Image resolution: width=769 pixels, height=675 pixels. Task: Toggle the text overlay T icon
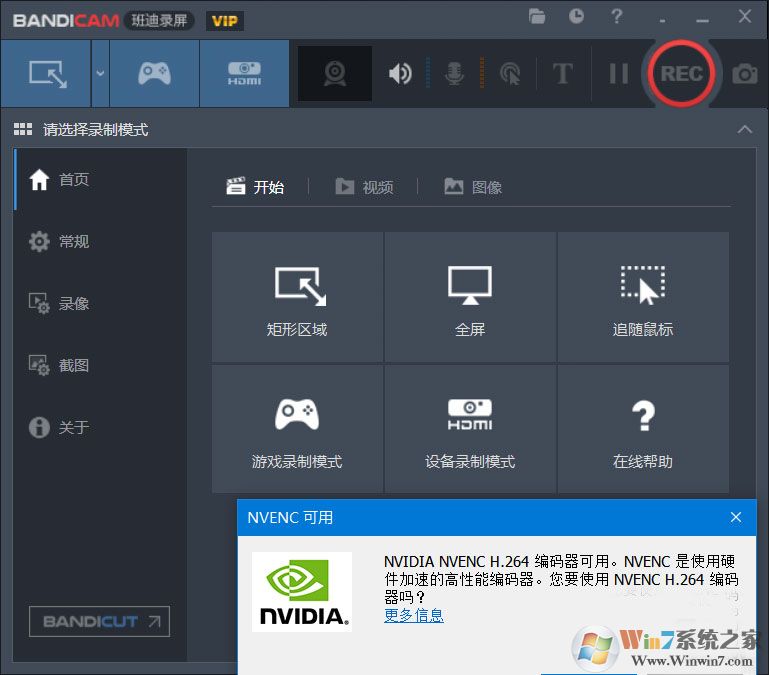pos(563,74)
